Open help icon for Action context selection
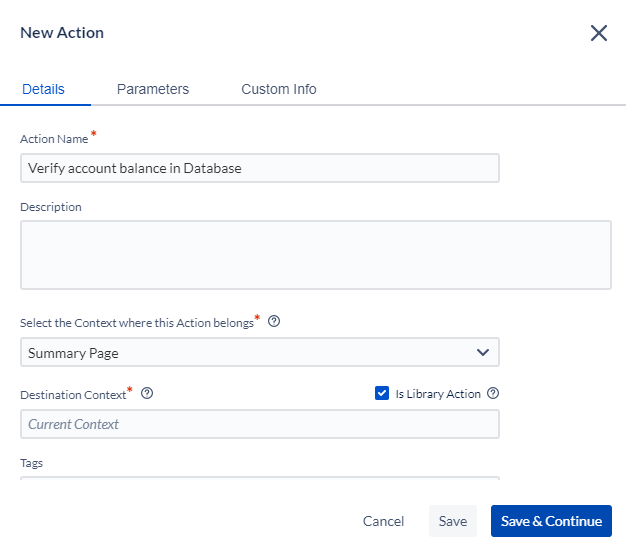This screenshot has width=626, height=559. (274, 321)
